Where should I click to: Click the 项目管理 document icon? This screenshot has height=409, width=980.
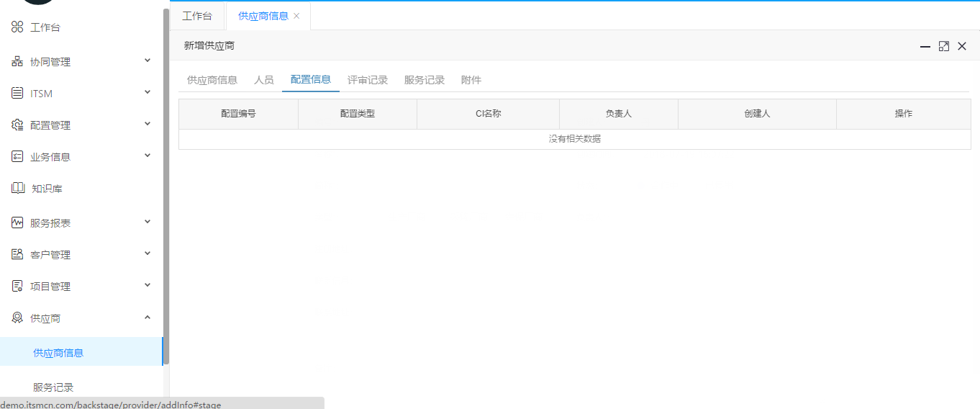17,287
